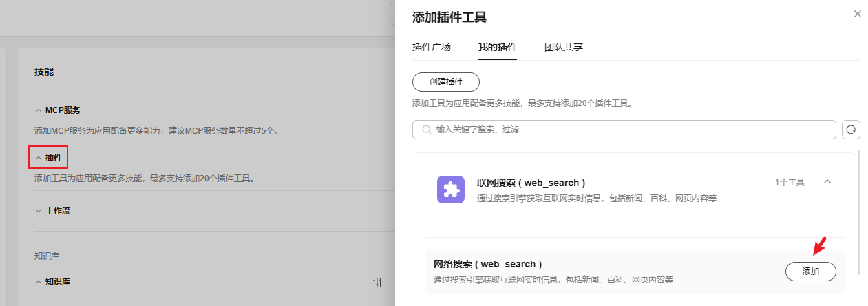Select the 我的插件 tab
The height and width of the screenshot is (306, 868).
pyautogui.click(x=497, y=47)
